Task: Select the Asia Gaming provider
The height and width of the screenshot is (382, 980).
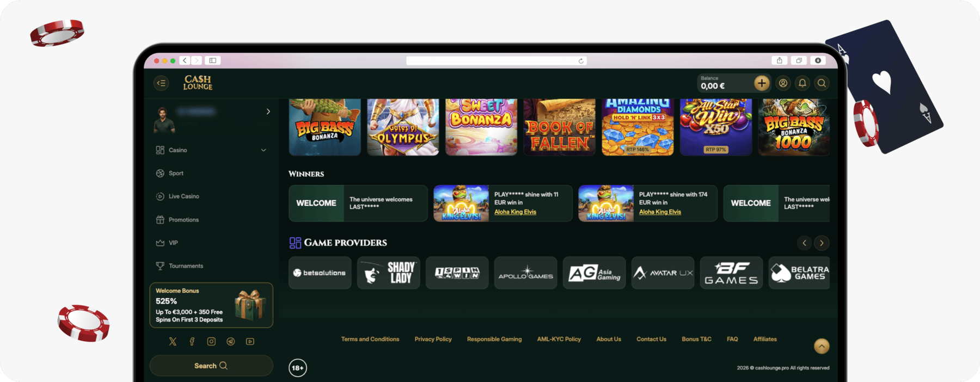Action: [594, 273]
